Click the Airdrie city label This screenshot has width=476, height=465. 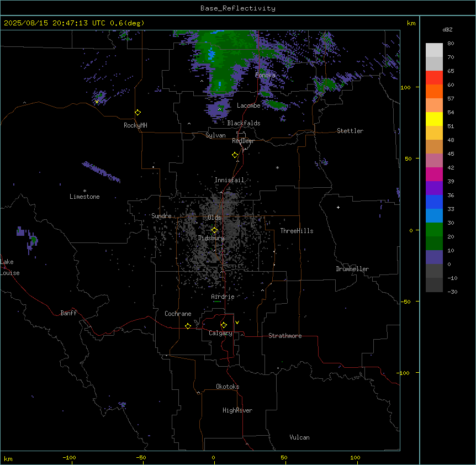tap(223, 297)
